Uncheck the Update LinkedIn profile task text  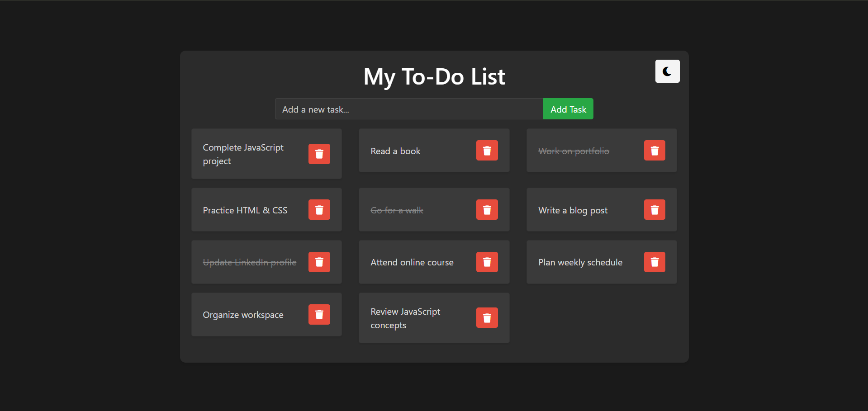coord(249,263)
